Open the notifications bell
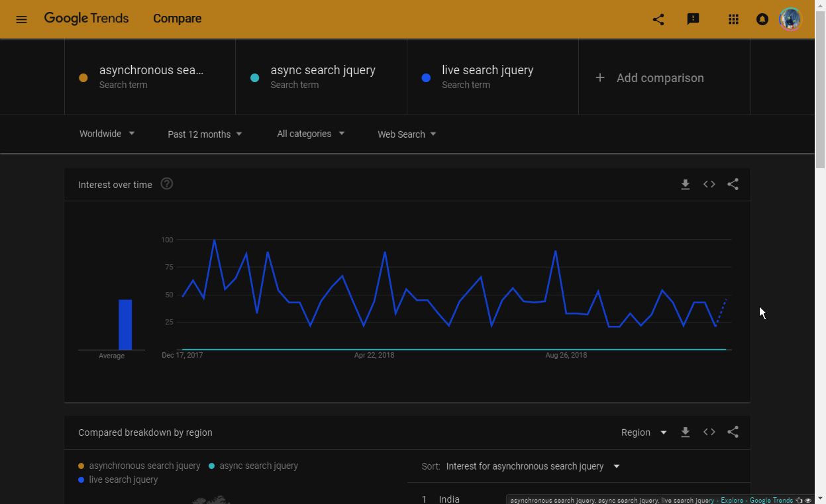This screenshot has width=826, height=504. [762, 19]
